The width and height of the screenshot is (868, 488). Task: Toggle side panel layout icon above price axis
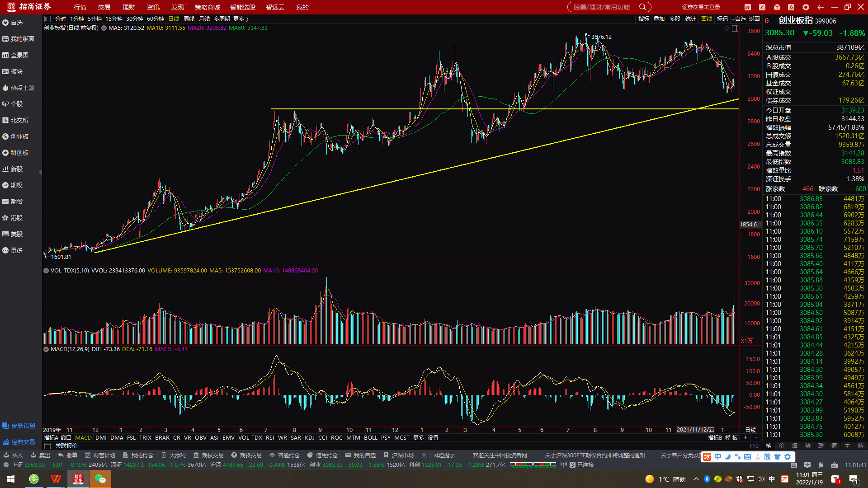pos(735,28)
